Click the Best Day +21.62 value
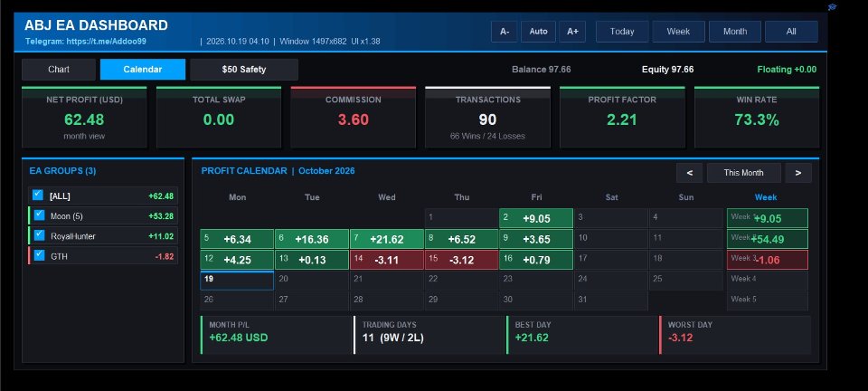The height and width of the screenshot is (391, 868). coord(532,338)
